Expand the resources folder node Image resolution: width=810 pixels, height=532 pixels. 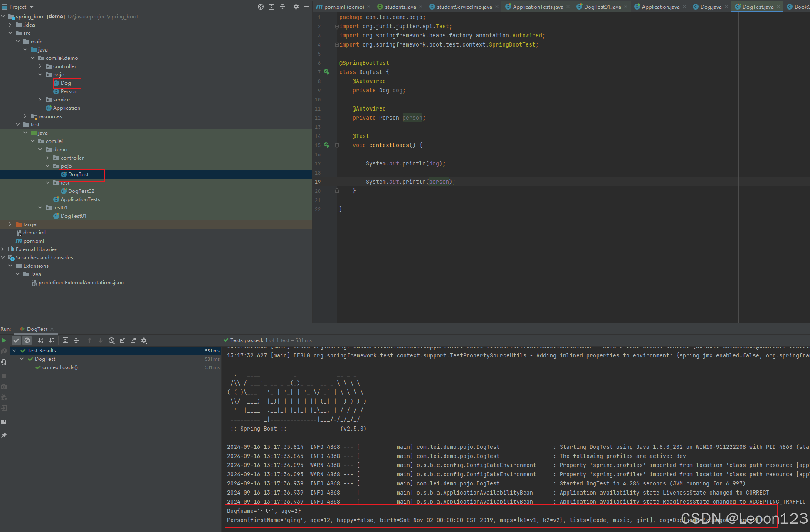[x=25, y=116]
